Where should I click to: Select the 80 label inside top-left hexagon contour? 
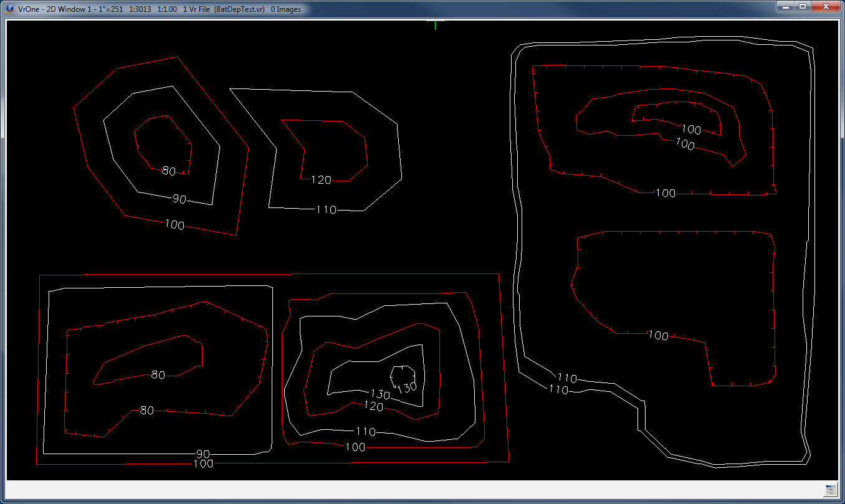[169, 171]
